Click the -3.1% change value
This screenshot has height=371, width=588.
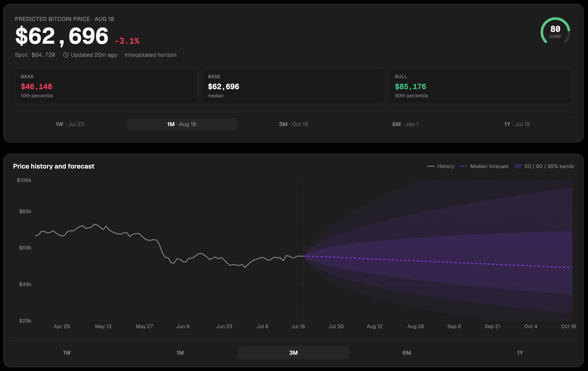[127, 41]
